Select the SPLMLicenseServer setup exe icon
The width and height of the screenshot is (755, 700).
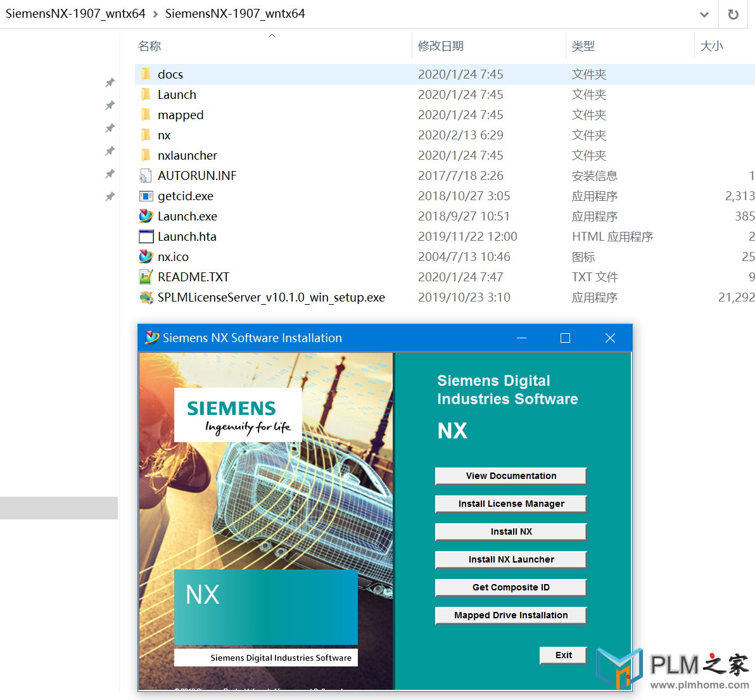pos(146,297)
